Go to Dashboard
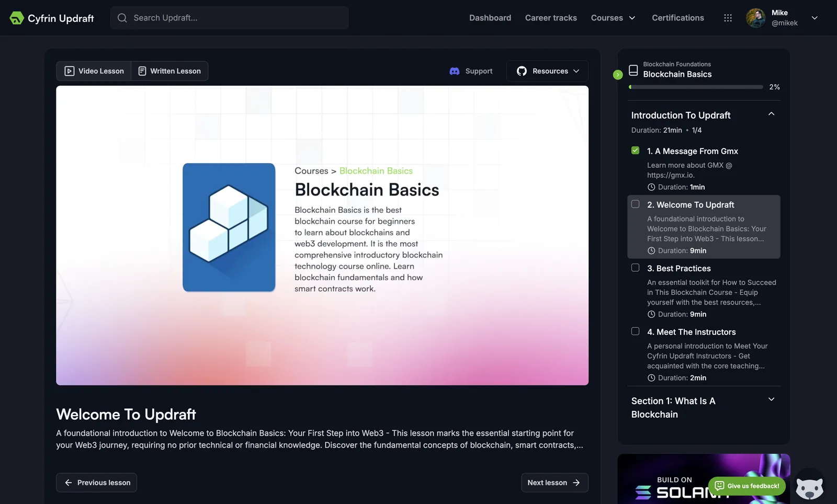The image size is (837, 504). click(490, 18)
